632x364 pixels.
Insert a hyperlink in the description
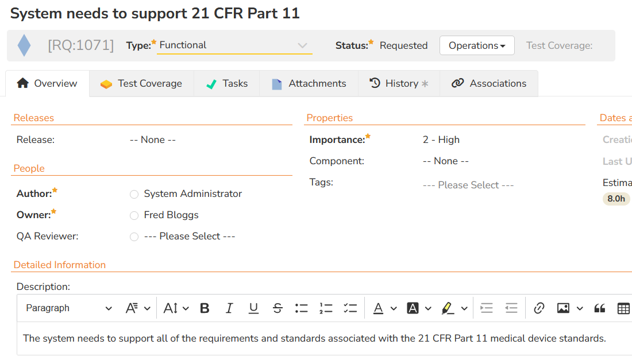tap(539, 308)
